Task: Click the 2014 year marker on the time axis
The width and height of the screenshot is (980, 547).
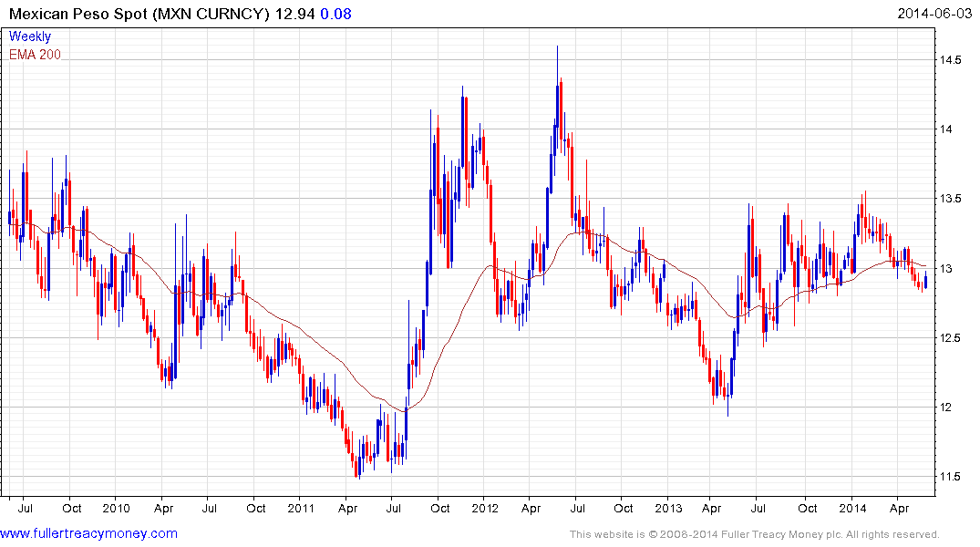Action: coord(852,508)
